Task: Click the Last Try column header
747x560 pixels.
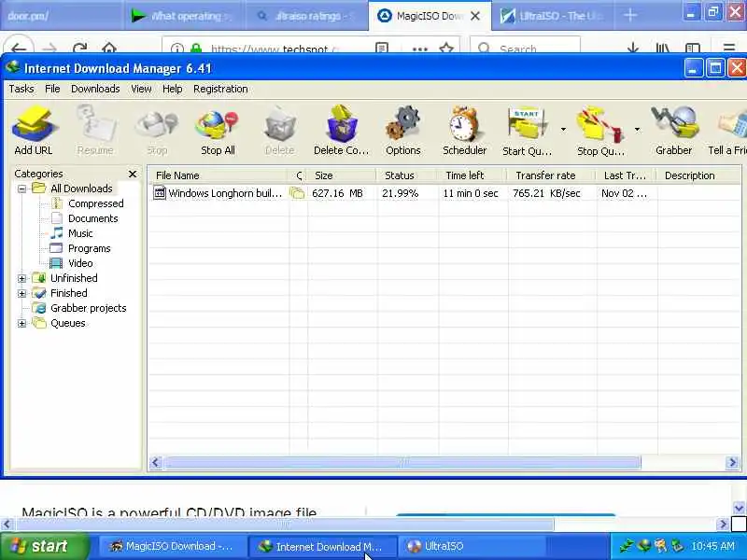Action: (x=626, y=175)
